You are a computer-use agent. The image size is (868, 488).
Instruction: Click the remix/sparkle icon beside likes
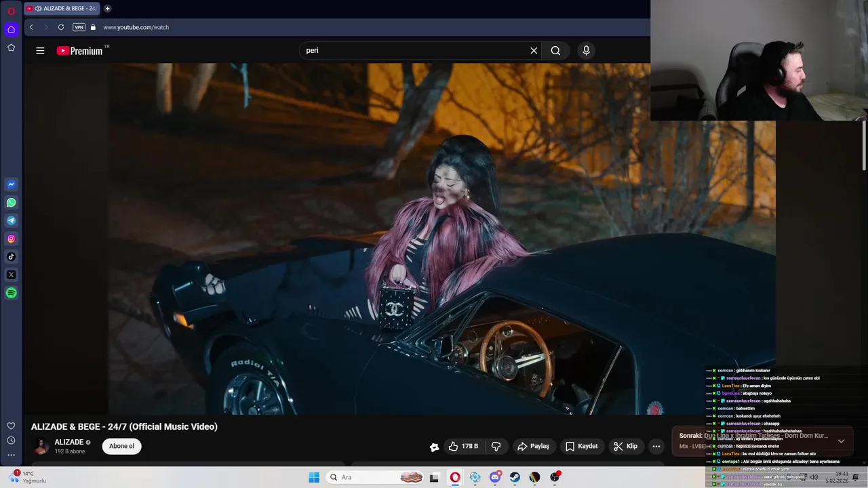[x=434, y=447]
